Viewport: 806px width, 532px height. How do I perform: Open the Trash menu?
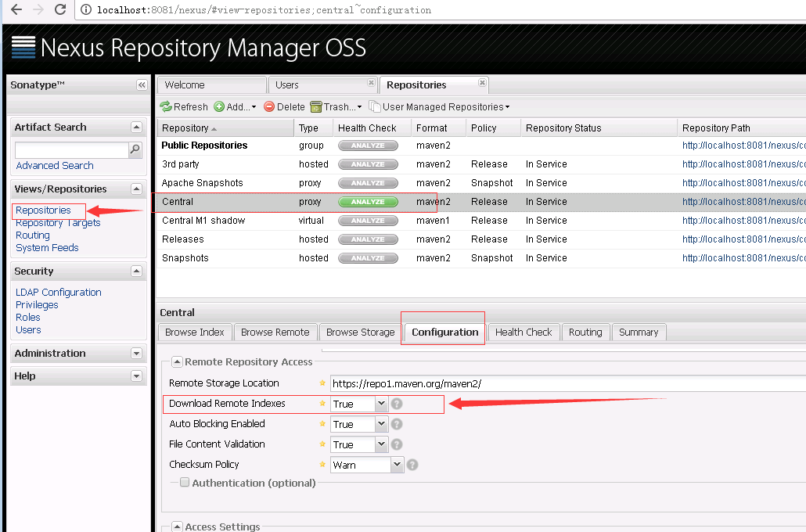336,107
